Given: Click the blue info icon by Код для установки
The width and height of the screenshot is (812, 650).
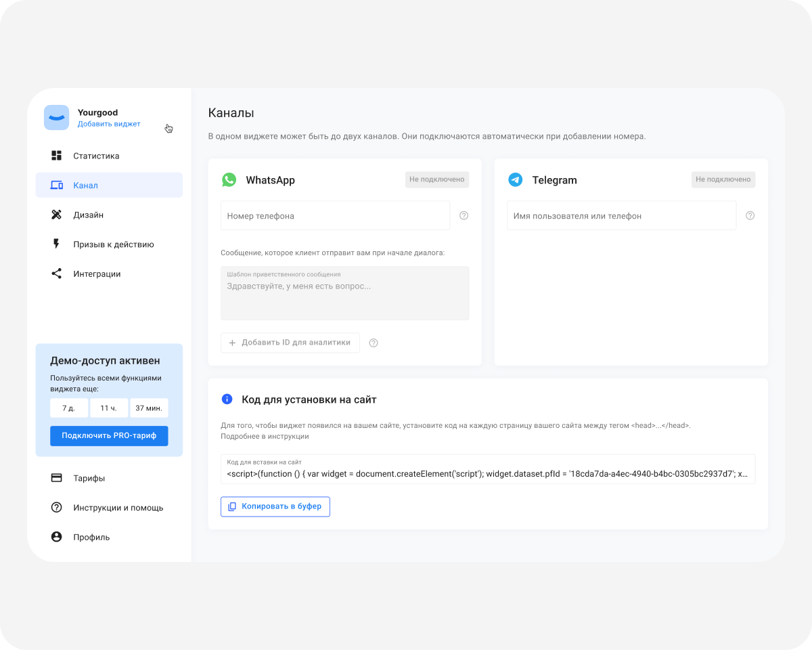Looking at the screenshot, I should tap(227, 399).
